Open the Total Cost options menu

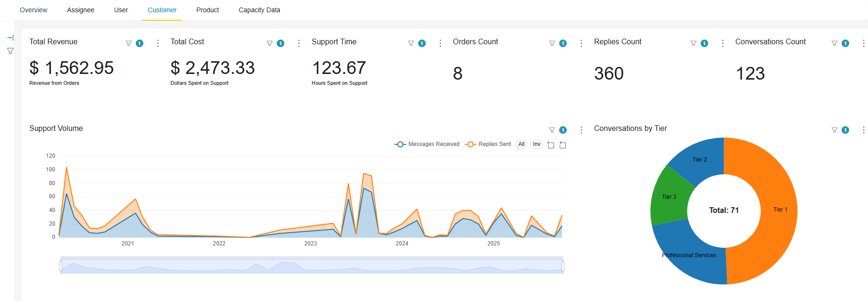tap(299, 43)
